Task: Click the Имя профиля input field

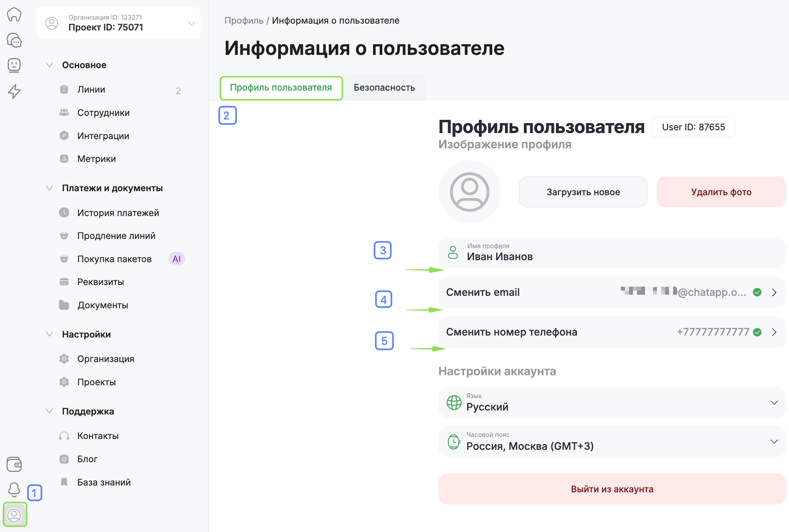Action: [612, 253]
